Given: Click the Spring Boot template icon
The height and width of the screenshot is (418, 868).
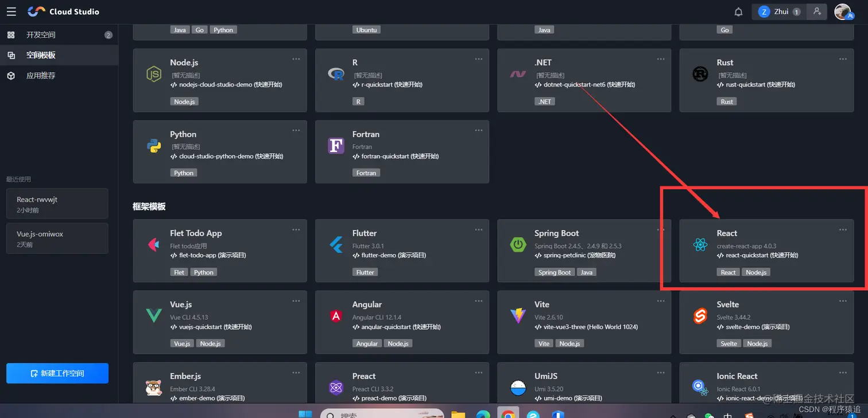Looking at the screenshot, I should 518,245.
